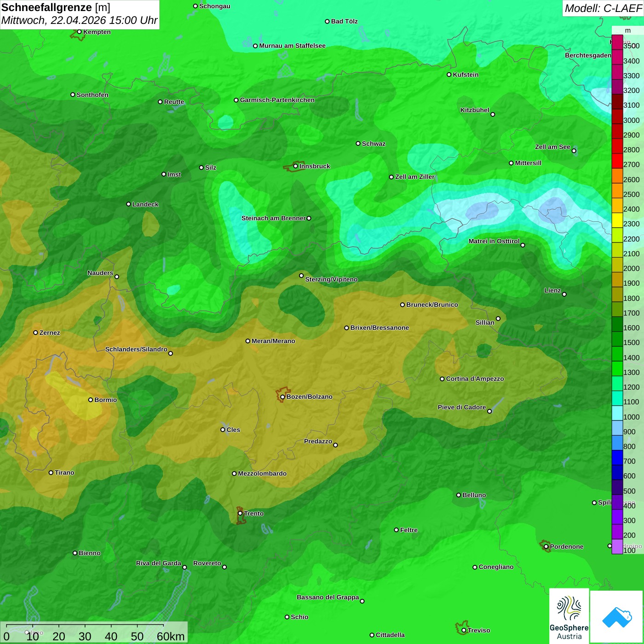
Task: Click the Bormio city marker dot
Action: tap(91, 400)
